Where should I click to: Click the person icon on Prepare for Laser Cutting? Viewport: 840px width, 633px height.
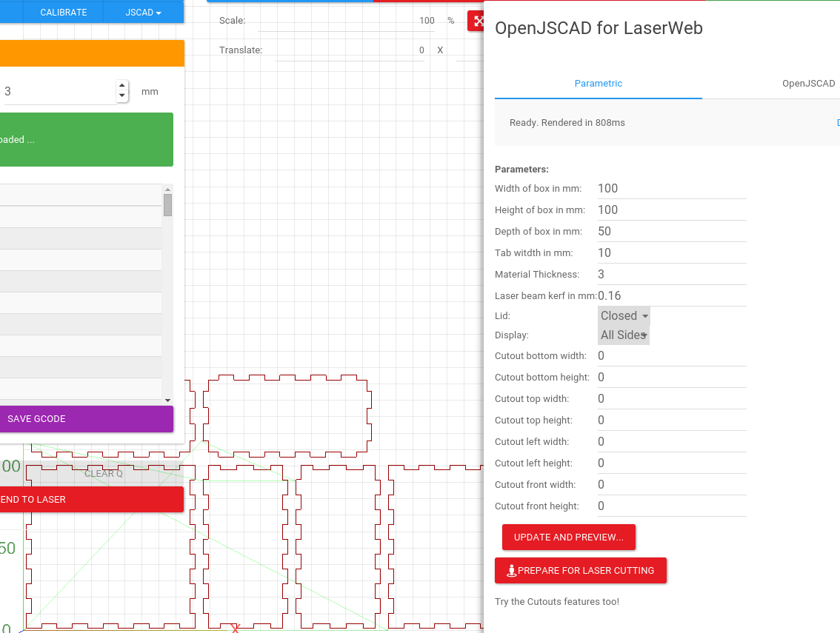tap(511, 571)
